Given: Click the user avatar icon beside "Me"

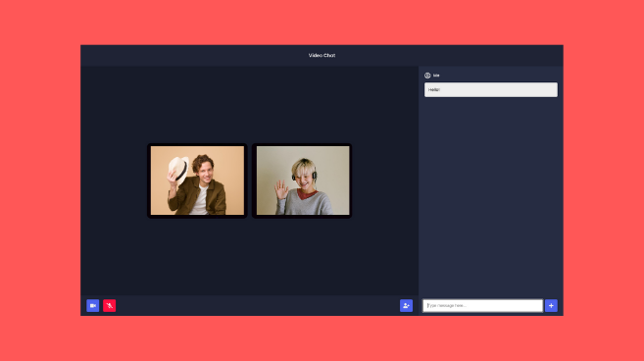Looking at the screenshot, I should (427, 76).
